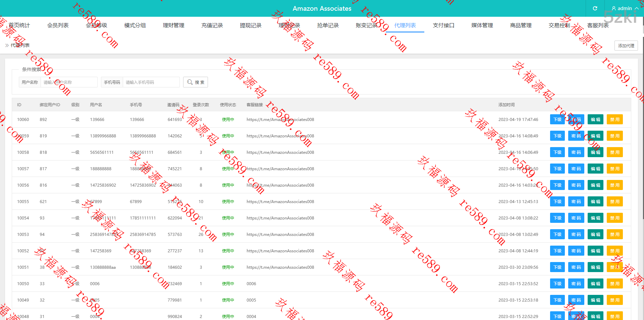Click 编辑 button for agent ID 10057

[595, 169]
